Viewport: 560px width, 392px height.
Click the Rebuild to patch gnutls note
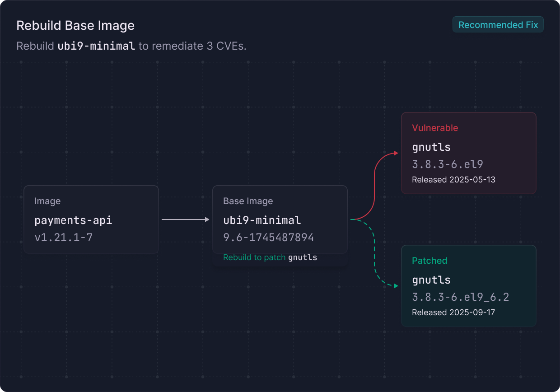click(270, 257)
